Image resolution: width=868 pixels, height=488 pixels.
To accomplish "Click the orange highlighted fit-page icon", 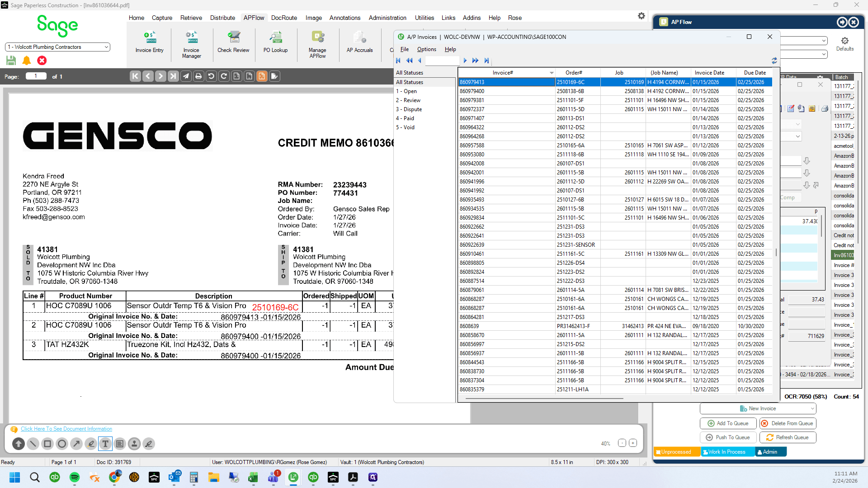I will (262, 76).
